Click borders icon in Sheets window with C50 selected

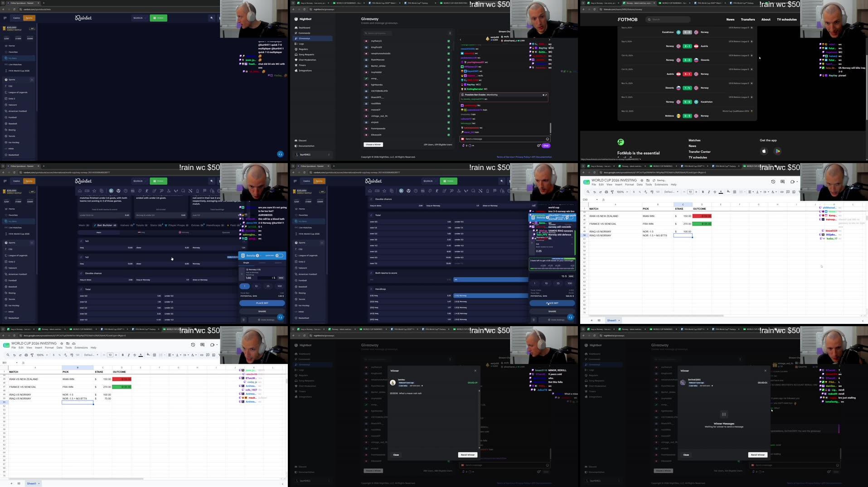click(x=735, y=192)
